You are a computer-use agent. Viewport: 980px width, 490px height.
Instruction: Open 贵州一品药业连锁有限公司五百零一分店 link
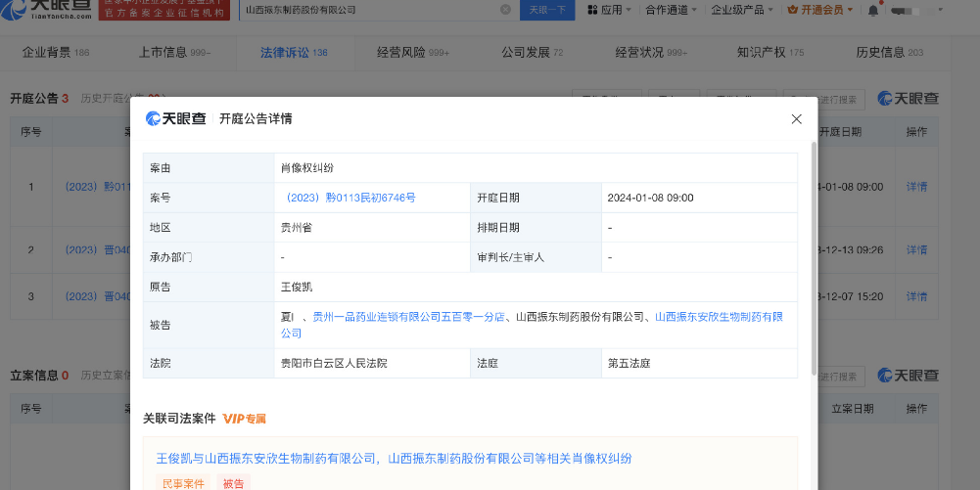coord(408,317)
